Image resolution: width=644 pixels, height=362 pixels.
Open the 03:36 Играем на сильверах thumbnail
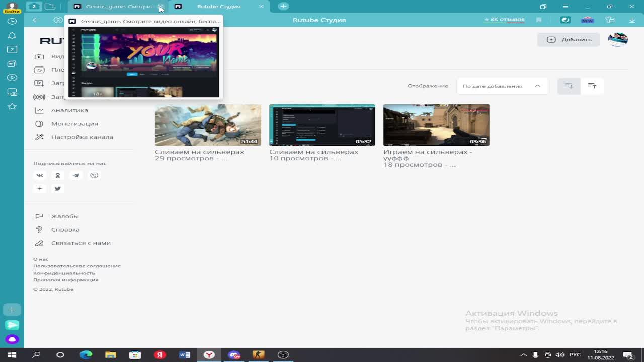[436, 125]
